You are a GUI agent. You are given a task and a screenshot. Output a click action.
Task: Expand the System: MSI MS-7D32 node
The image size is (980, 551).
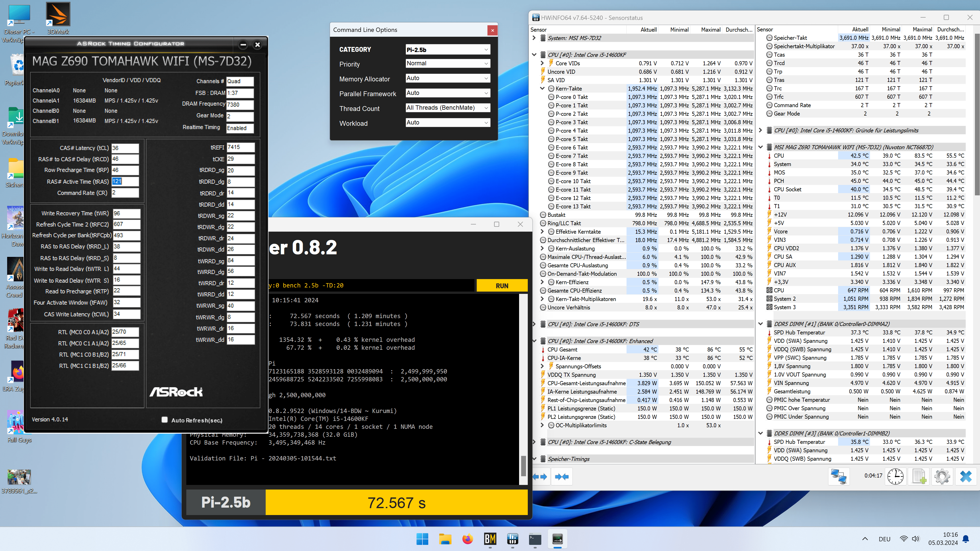(534, 38)
